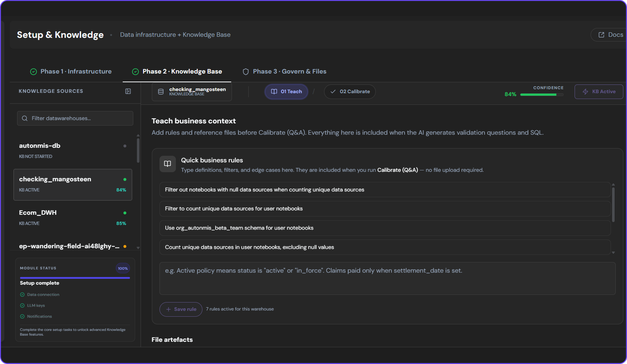
Task: Click the database icon beside checking_mangosteen
Action: click(x=161, y=92)
